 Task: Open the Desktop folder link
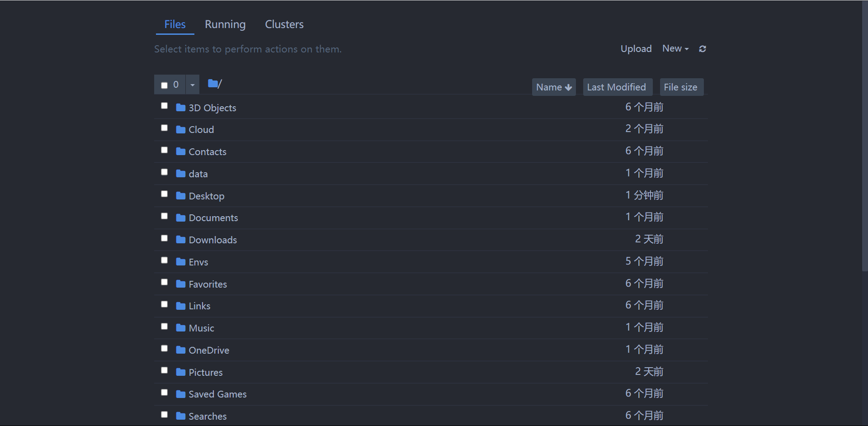click(207, 196)
